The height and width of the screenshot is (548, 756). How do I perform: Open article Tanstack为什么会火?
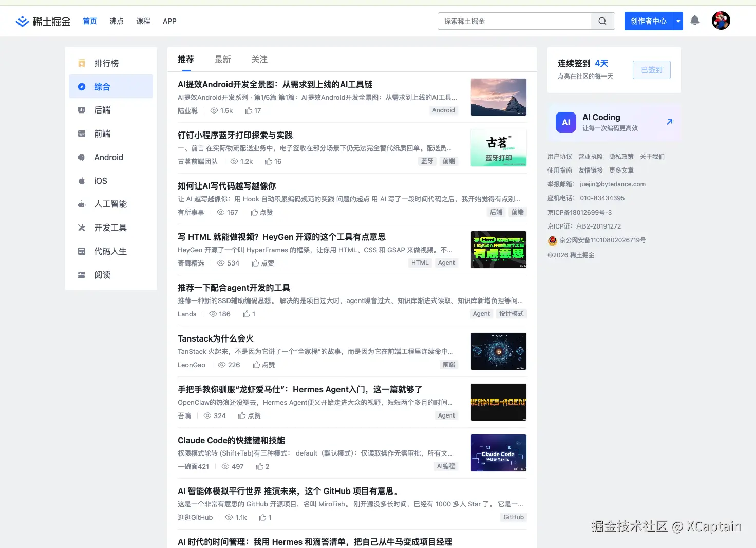(216, 338)
